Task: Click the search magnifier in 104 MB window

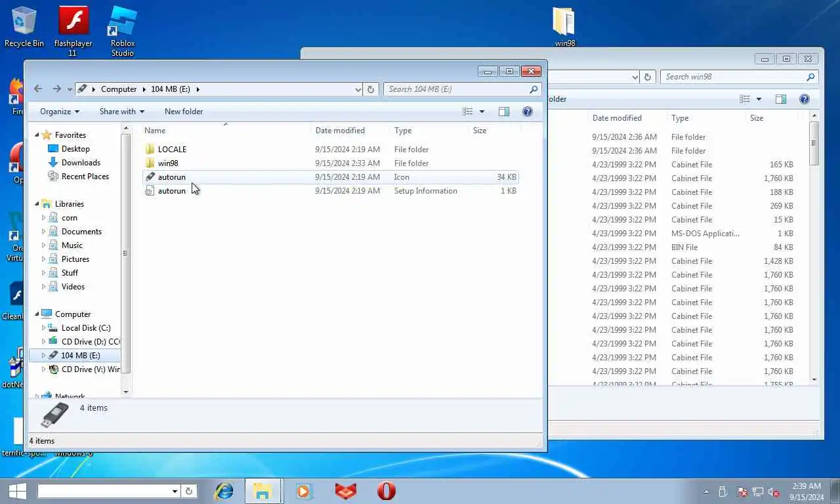Action: pos(534,89)
